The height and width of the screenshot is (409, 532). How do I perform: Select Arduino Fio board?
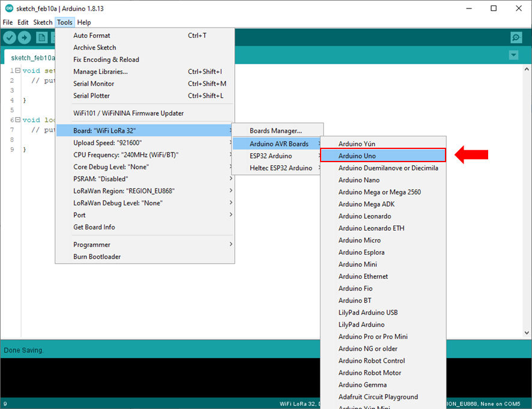click(x=383, y=288)
